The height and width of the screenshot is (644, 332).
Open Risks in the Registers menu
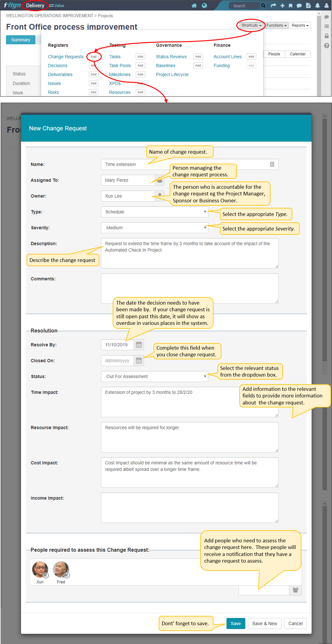click(53, 92)
